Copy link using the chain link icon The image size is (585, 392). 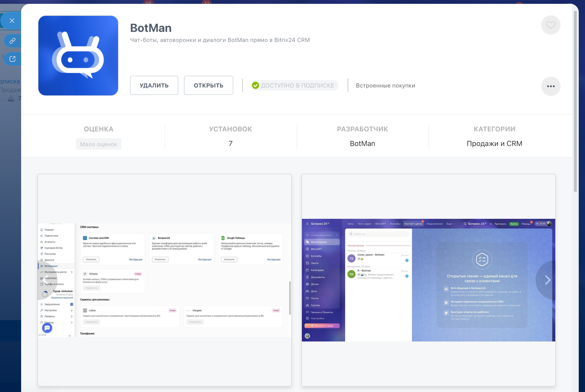[x=13, y=41]
